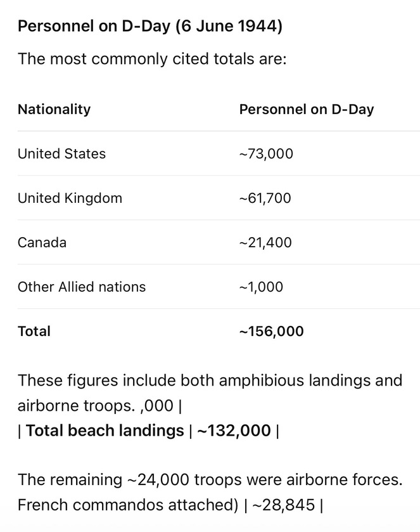Screen dimensions: 420x532
Task: Click the bold Total beach landings text
Action: 105,431
